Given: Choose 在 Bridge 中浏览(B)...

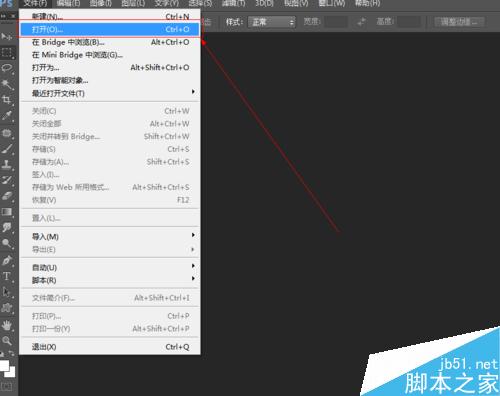Looking at the screenshot, I should click(x=110, y=42).
